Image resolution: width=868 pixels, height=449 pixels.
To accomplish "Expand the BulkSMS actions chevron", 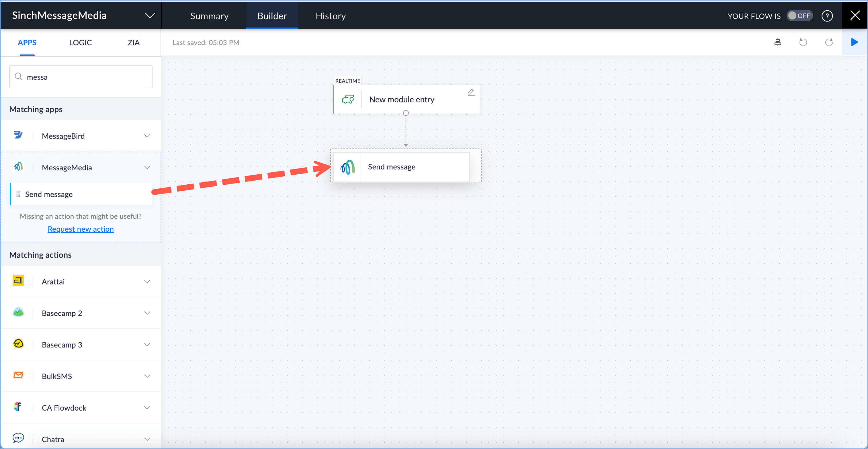I will (147, 376).
